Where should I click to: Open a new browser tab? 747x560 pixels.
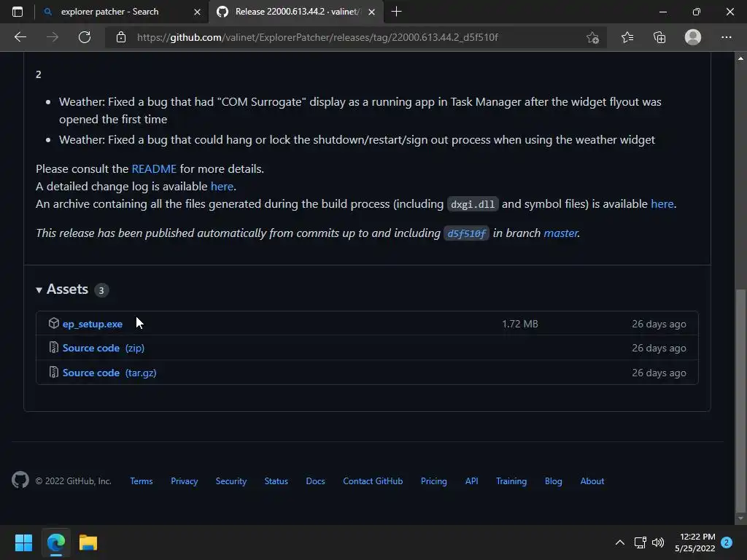coord(396,12)
